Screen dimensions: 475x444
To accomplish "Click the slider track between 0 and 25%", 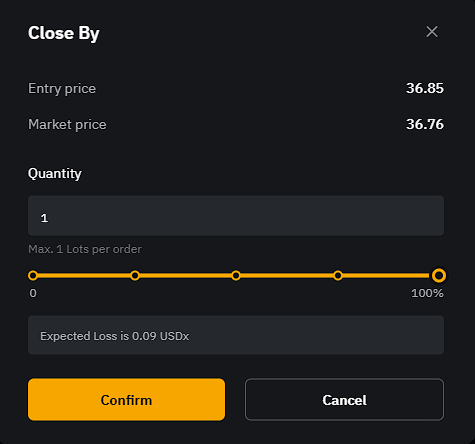I will [84, 276].
